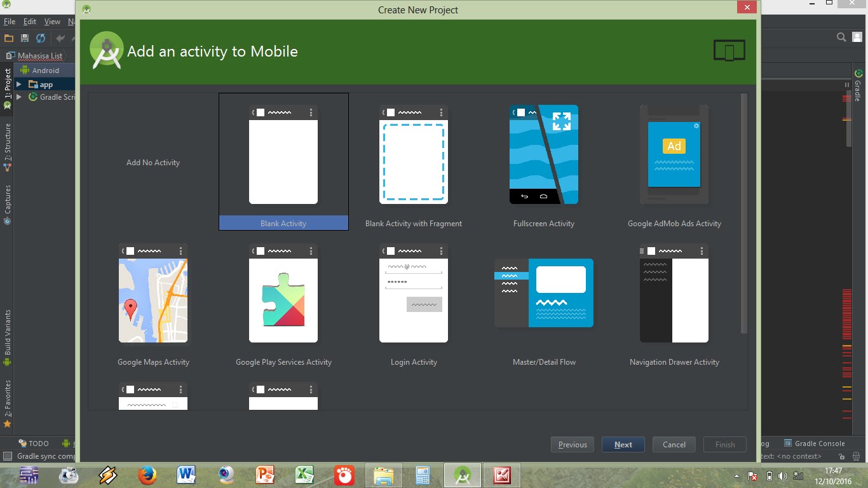Click the Save All toolbar icon
The width and height of the screenshot is (868, 488).
tap(24, 37)
